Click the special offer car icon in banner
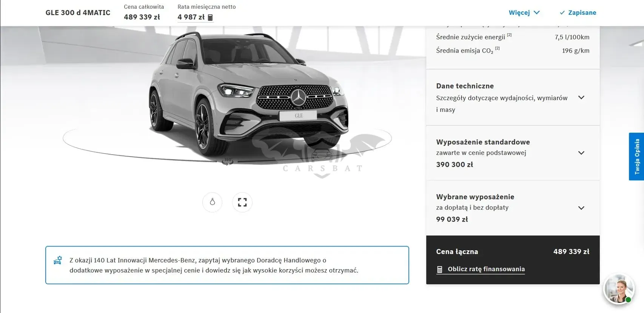 point(58,260)
